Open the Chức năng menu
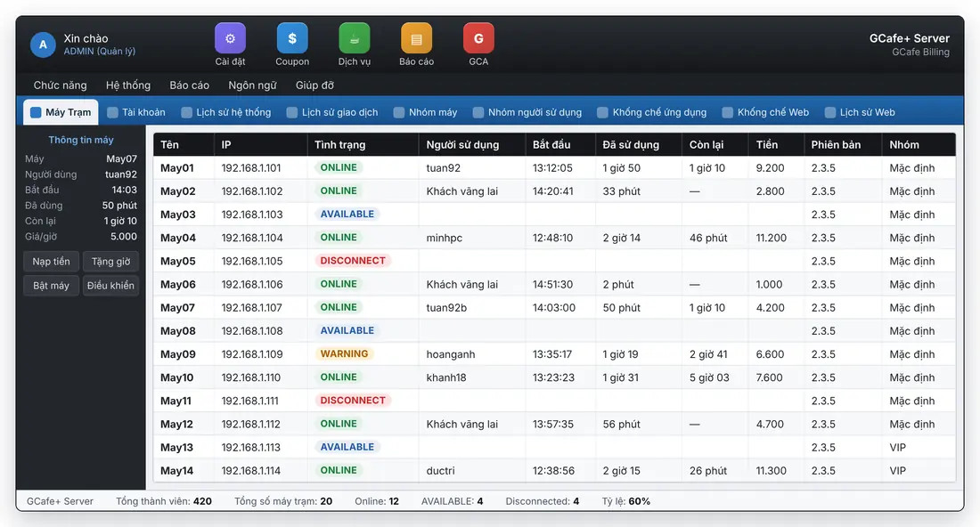980x527 pixels. pyautogui.click(x=60, y=85)
